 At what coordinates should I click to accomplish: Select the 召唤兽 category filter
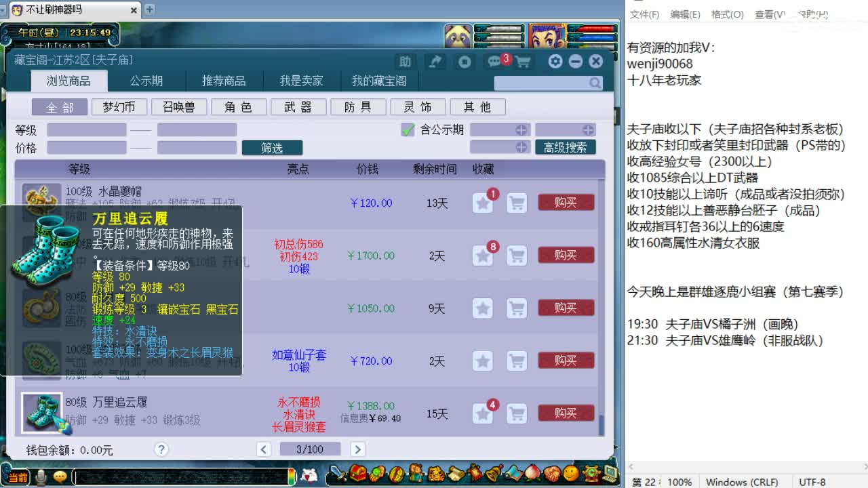(x=178, y=107)
